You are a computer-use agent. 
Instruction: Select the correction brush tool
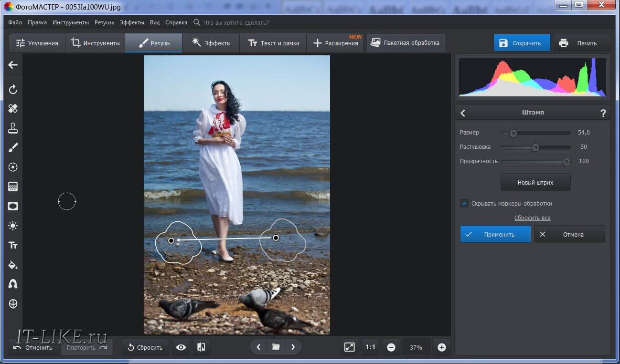pyautogui.click(x=13, y=148)
